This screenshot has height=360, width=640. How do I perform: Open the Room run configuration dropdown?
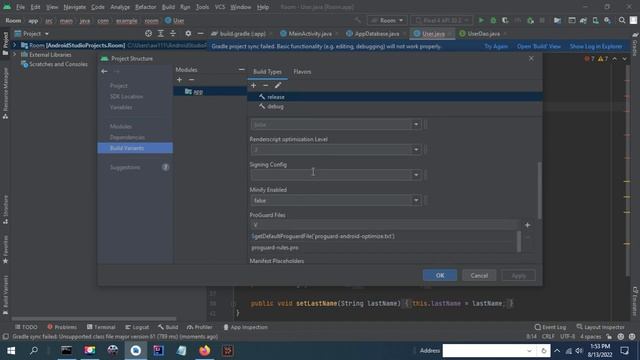[387, 20]
